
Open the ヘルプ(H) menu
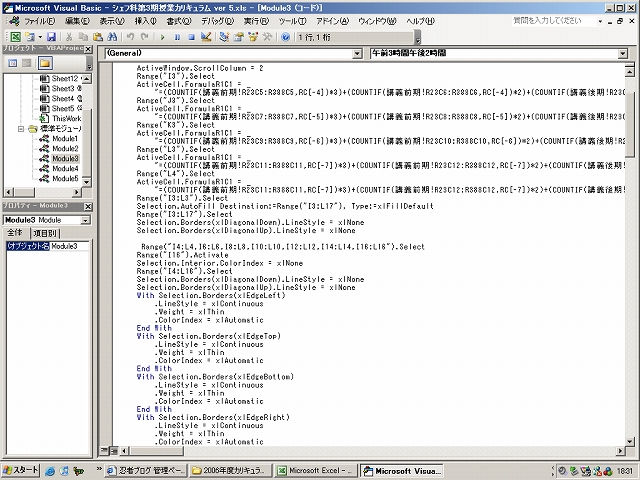tap(420, 21)
